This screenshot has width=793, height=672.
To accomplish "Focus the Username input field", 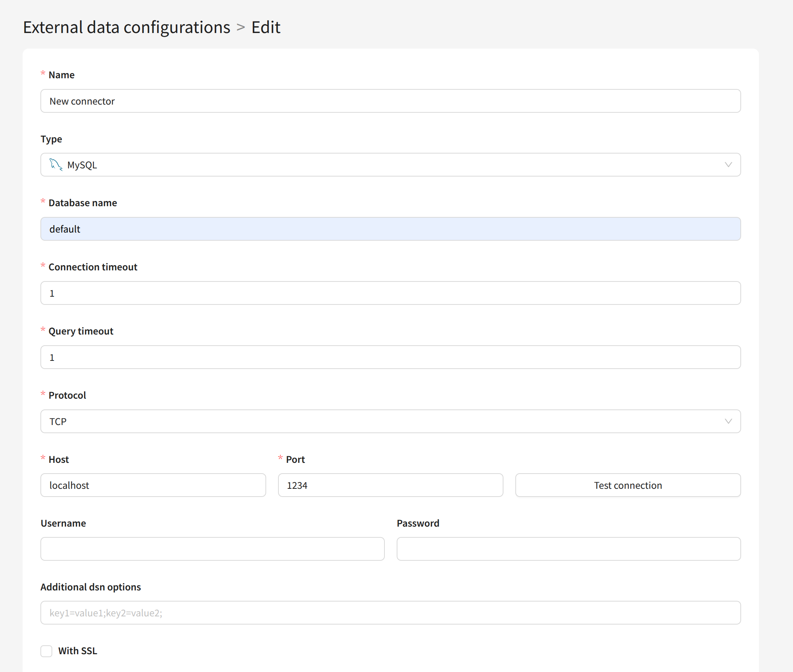I will coord(212,549).
